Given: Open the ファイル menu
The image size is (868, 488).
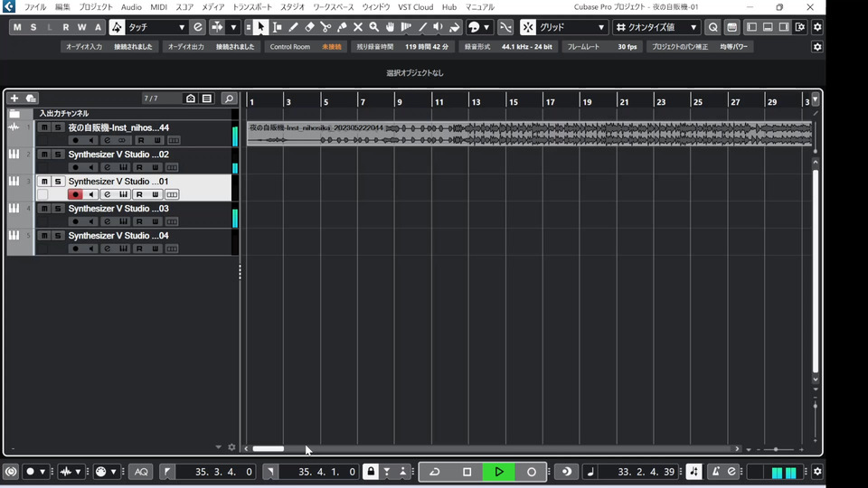Looking at the screenshot, I should click(35, 7).
